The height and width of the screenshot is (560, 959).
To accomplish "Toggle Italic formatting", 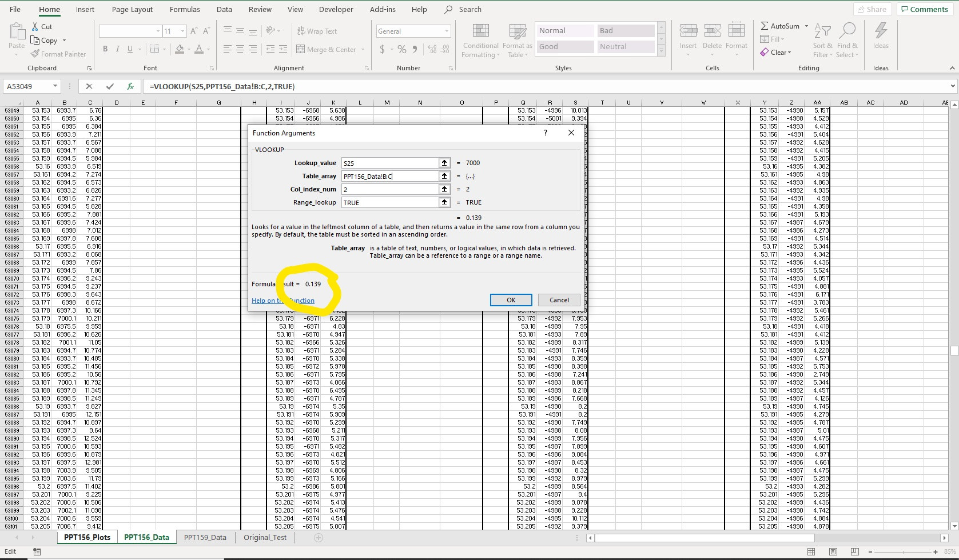I will (x=118, y=49).
